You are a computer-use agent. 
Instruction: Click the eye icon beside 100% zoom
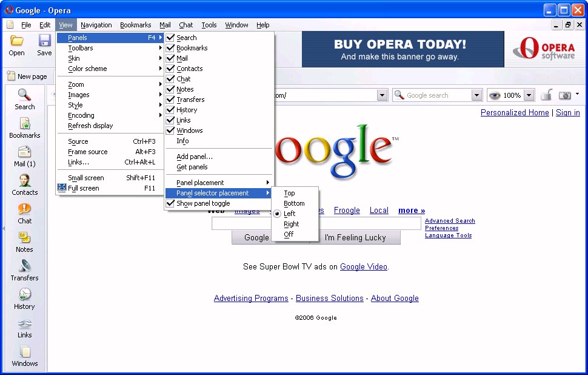(x=495, y=95)
